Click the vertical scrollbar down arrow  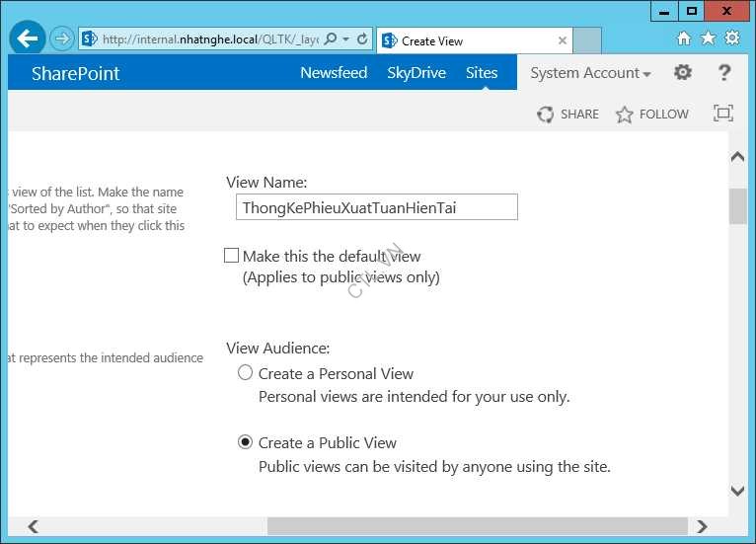tap(737, 491)
